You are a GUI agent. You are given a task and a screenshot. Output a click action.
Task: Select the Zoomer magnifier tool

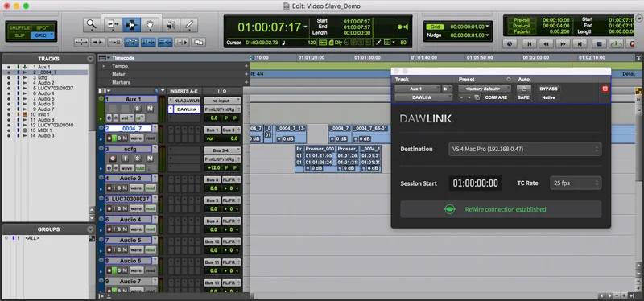[92, 25]
